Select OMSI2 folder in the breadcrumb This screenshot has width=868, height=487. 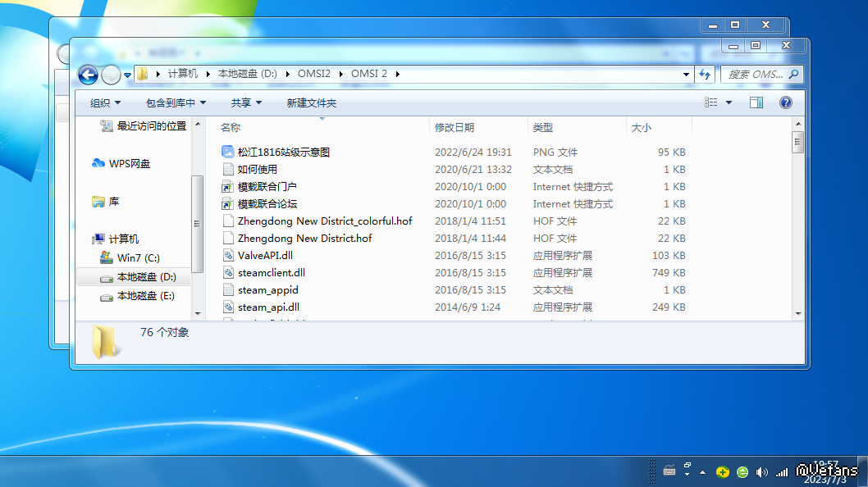point(314,74)
